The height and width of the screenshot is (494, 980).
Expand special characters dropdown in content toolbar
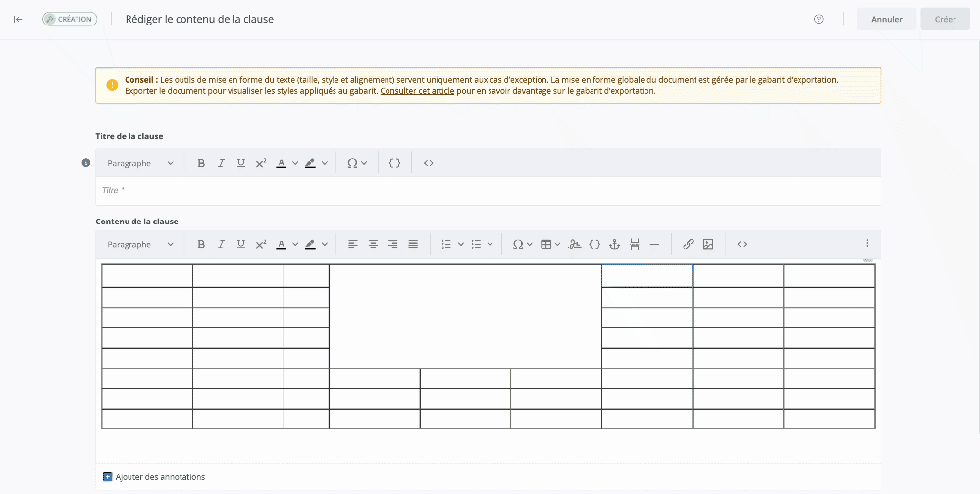click(x=523, y=244)
